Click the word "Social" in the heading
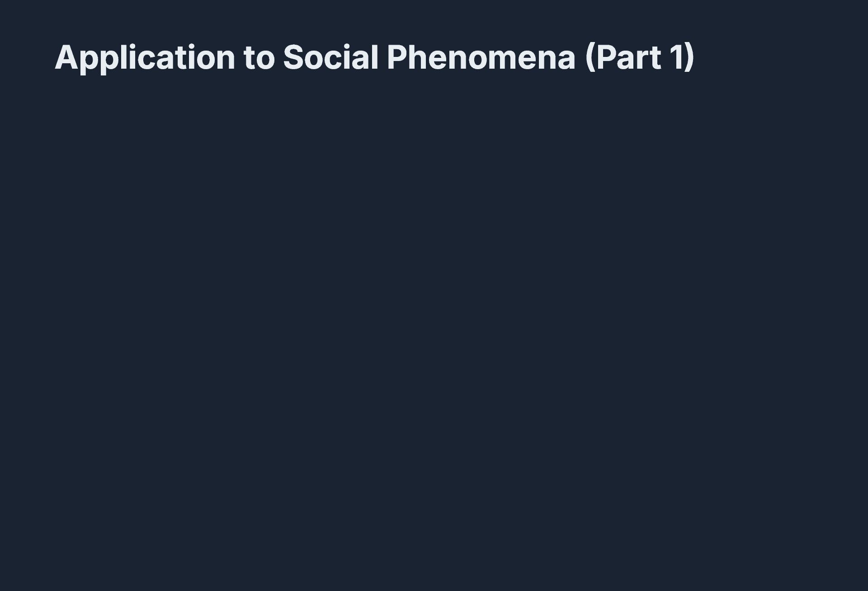Screen dimensions: 868x591 (x=330, y=57)
